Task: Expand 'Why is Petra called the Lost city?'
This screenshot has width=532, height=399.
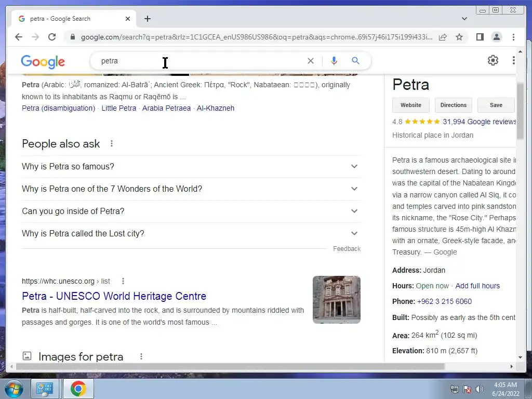Action: [191, 234]
